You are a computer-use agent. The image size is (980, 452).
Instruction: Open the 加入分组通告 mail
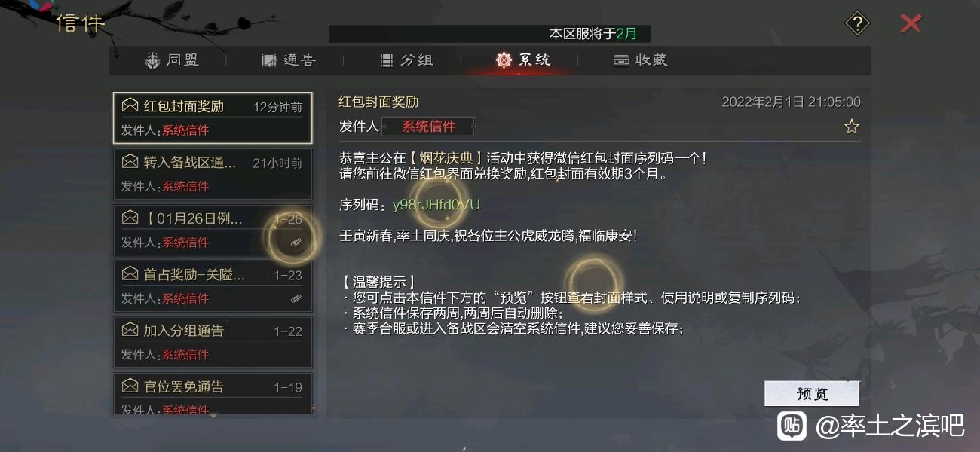coord(213,342)
